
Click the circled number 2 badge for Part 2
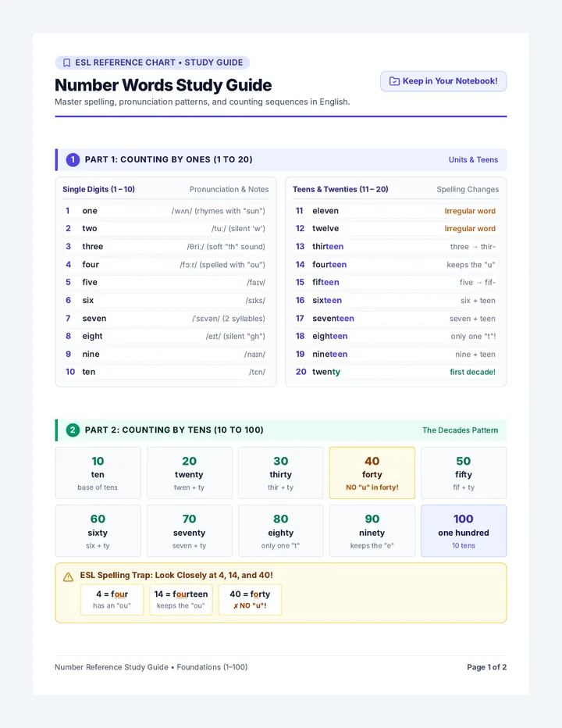[73, 430]
